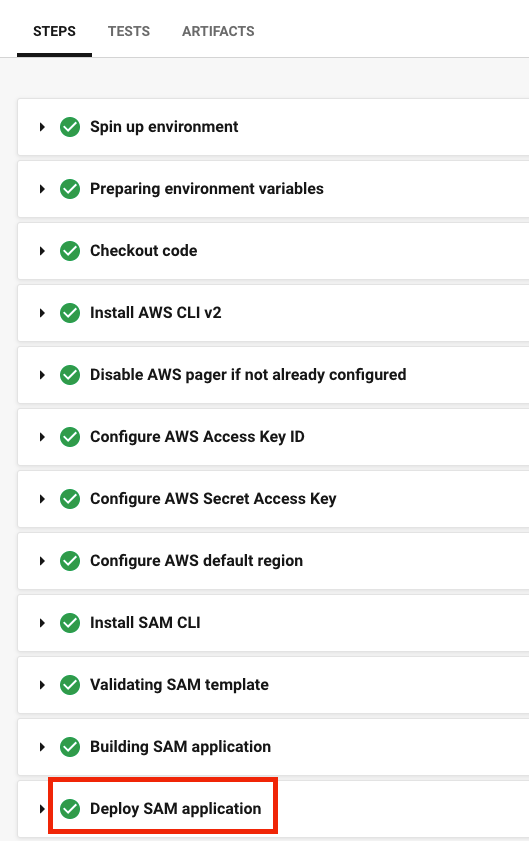Screen dimensions: 529x841
Task: Expand the Configure AWS Secret Access Key arrow
Action: [x=42, y=499]
